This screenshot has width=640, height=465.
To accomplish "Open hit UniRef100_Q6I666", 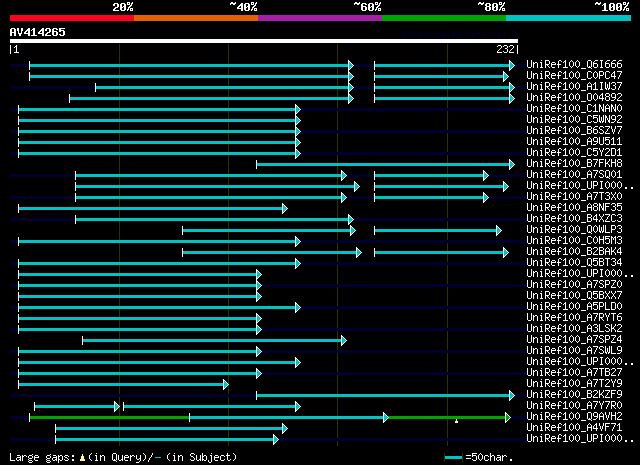I will [574, 65].
